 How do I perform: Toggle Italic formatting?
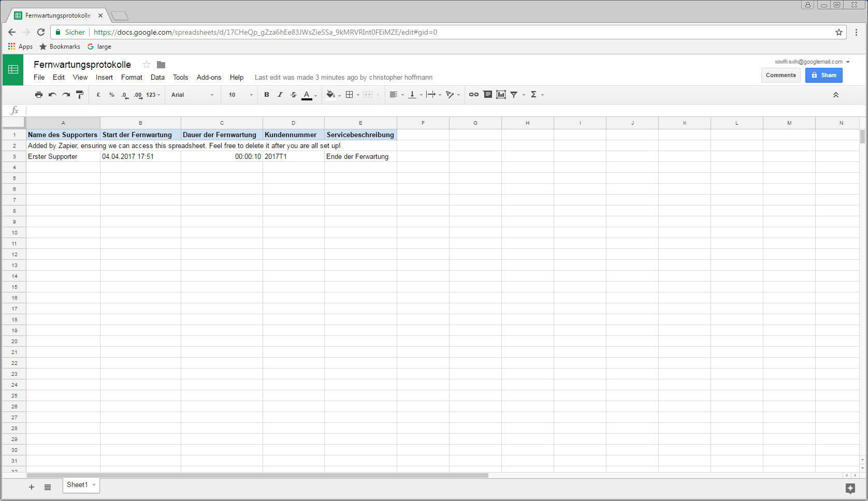click(280, 95)
